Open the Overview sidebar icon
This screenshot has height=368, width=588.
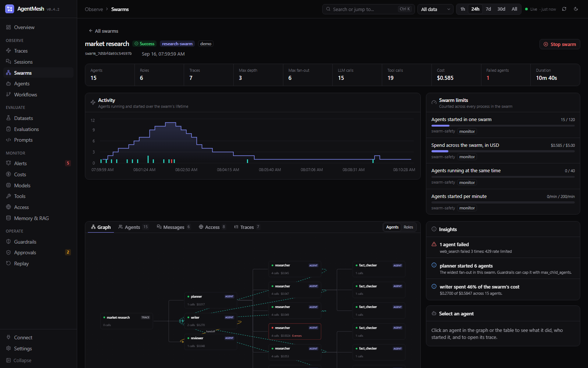pos(8,27)
